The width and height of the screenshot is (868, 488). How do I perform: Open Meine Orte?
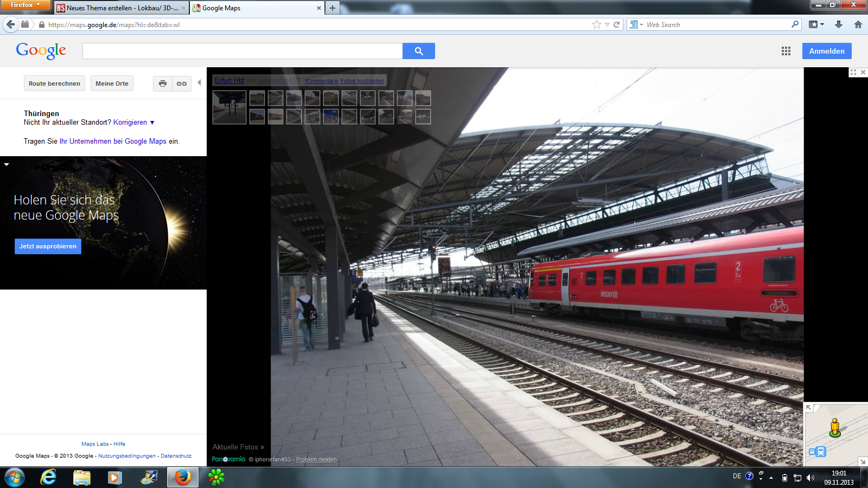[x=112, y=84]
